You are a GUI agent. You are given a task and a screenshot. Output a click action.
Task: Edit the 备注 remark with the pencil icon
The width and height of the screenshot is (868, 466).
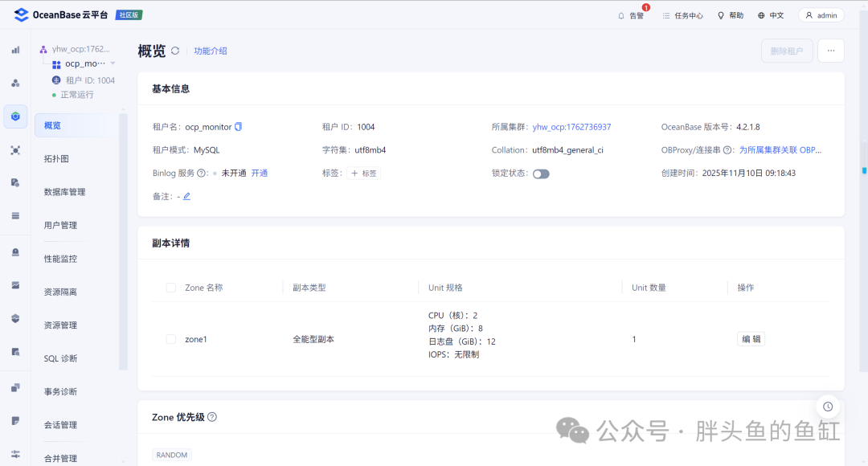[187, 196]
